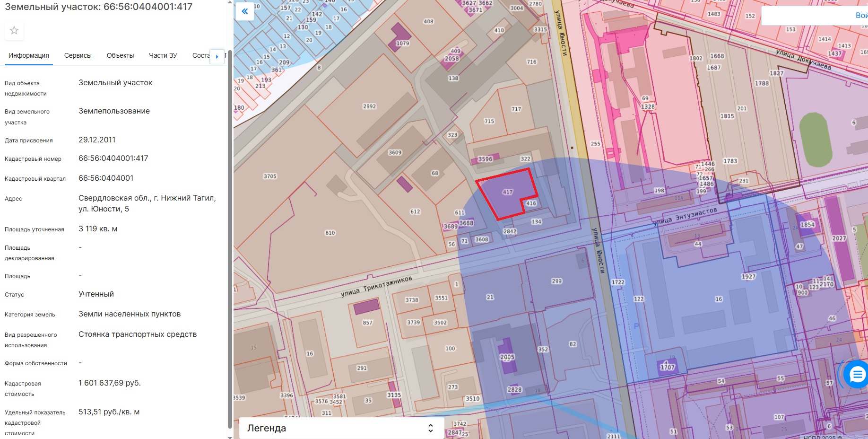Viewport: 868px width, 439px height.
Task: Click parcel 416 on the map
Action: (x=531, y=203)
